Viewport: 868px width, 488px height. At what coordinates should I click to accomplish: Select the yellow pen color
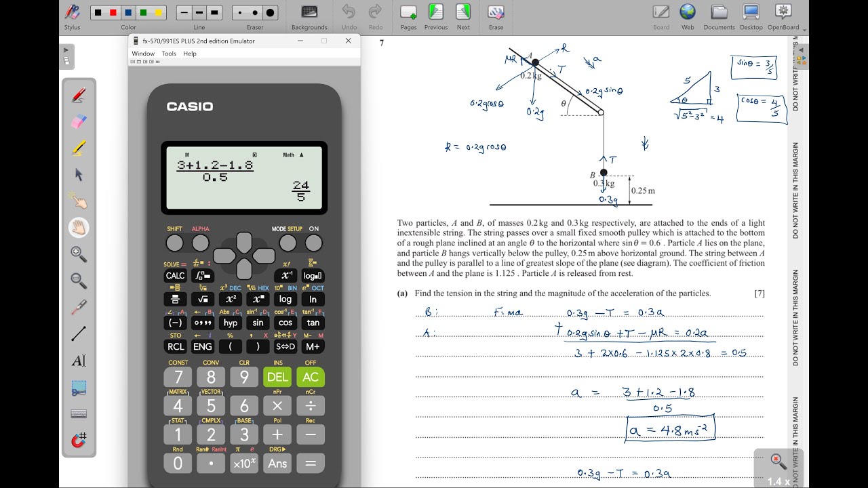point(159,13)
